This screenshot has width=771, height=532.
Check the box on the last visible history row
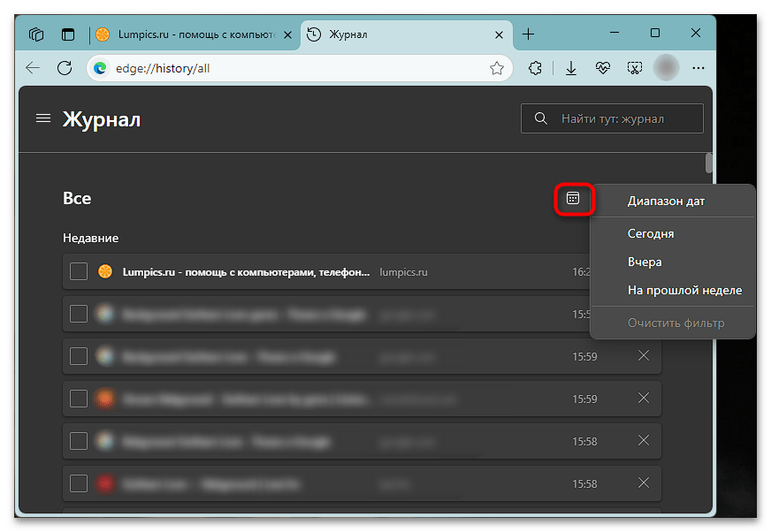tap(79, 483)
